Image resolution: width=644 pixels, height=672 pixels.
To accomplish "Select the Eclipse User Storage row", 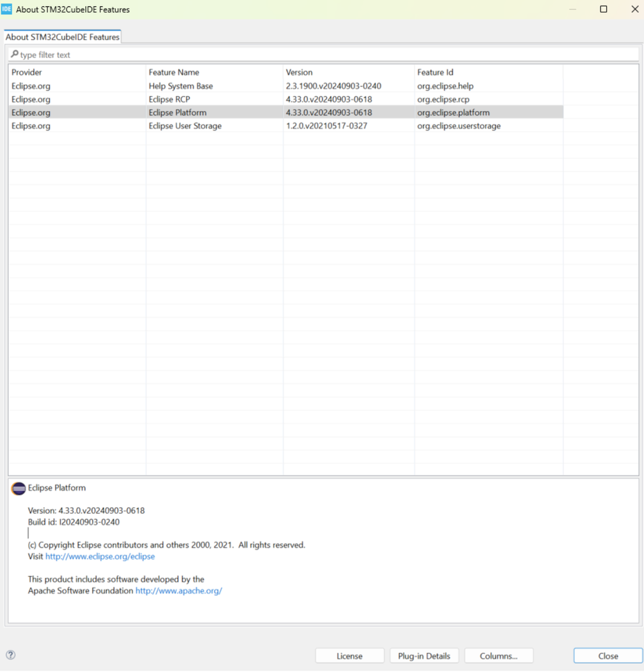I will 286,126.
